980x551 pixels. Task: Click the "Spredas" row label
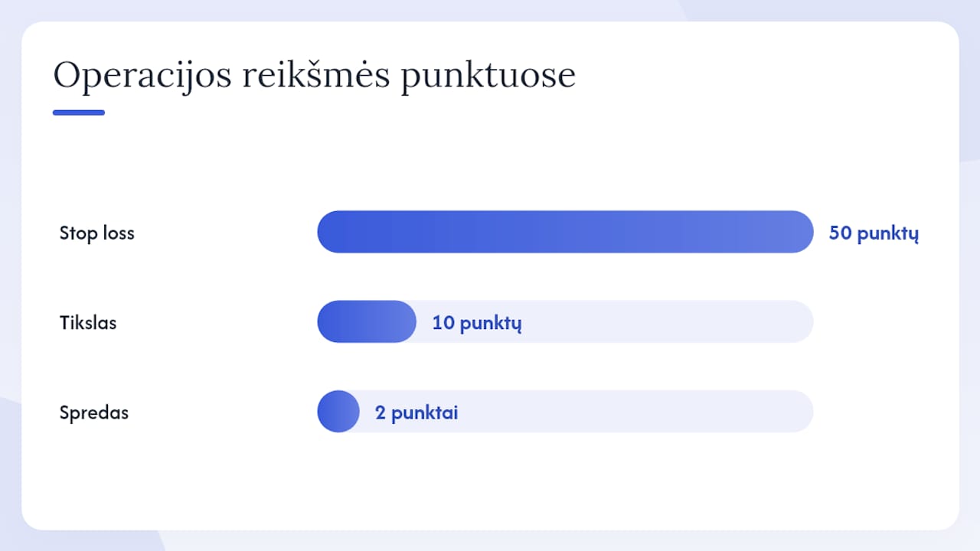coord(94,413)
